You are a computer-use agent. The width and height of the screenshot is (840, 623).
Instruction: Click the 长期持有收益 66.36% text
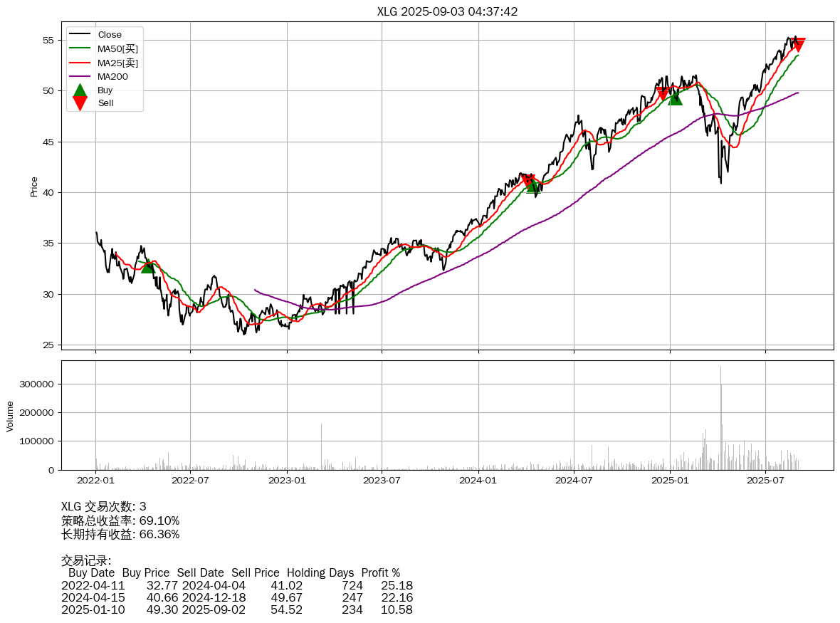point(120,534)
